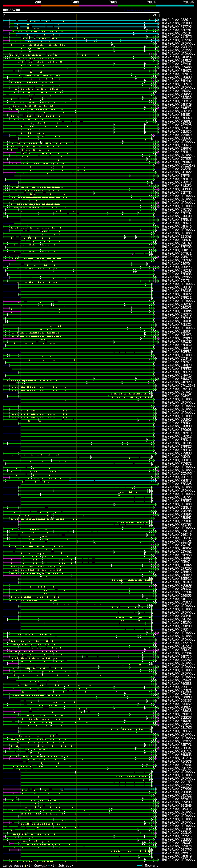Screen dimensions: 197x868
Task: Click the cyan alignment bar for UniRef100_O22612
Action: pyautogui.click(x=81, y=20)
